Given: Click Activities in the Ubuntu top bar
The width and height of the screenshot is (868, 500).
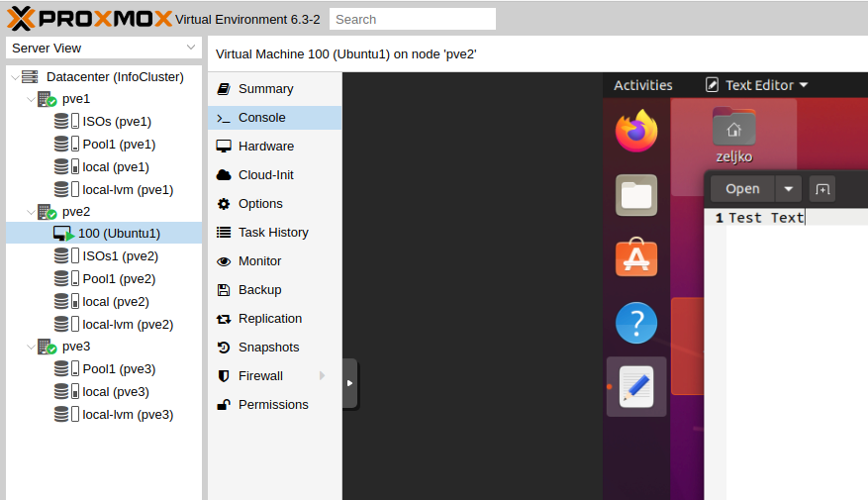Looking at the screenshot, I should click(x=642, y=85).
